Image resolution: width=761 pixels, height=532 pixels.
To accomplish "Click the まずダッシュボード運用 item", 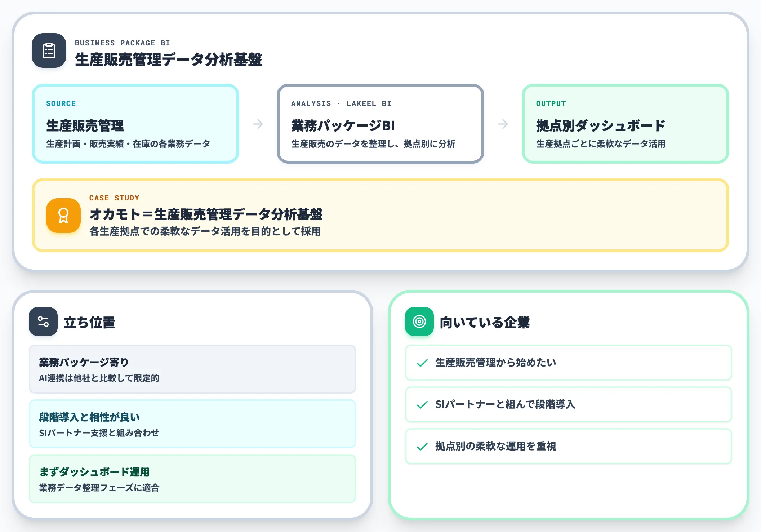I will [192, 479].
